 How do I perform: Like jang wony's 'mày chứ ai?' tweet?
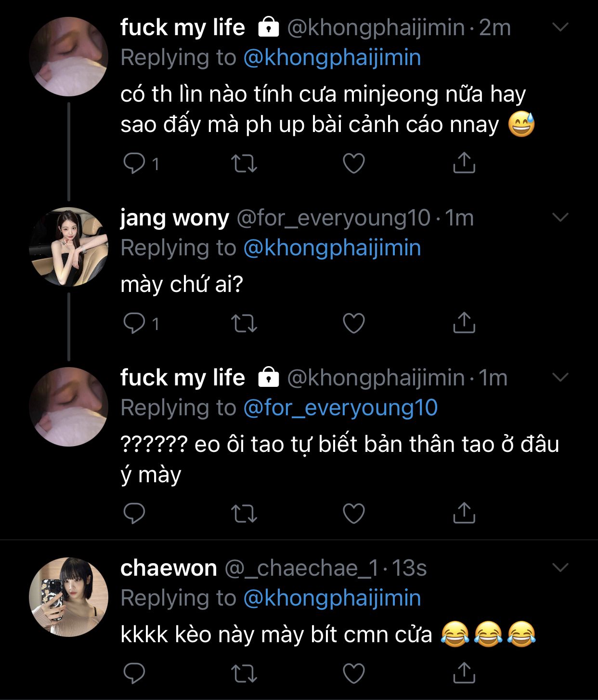(353, 323)
